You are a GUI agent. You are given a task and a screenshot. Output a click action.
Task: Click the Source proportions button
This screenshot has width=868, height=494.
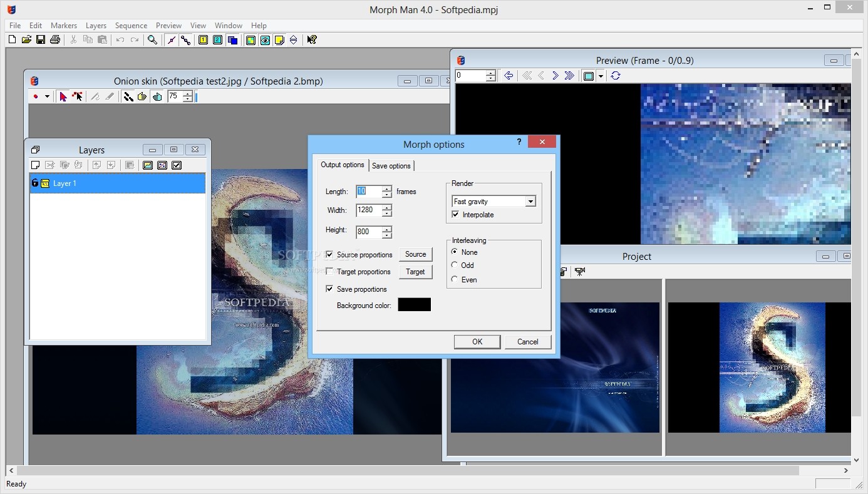(415, 254)
